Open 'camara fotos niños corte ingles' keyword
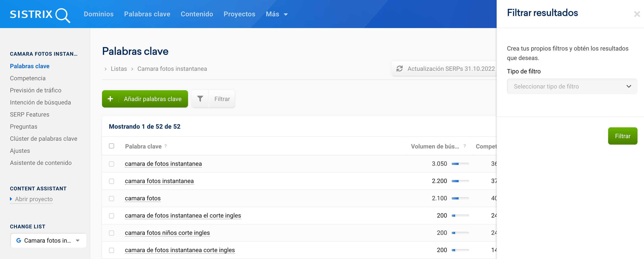Viewport: 644px width, 259px height. (x=167, y=233)
